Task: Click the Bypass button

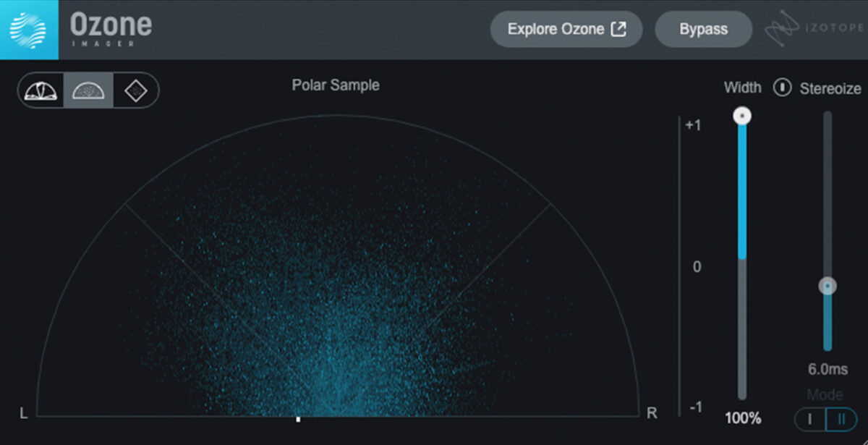Action: 703,30
